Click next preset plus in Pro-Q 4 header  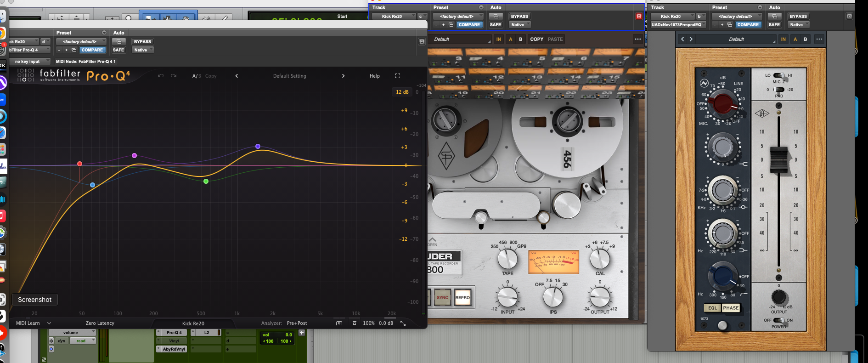coord(66,50)
